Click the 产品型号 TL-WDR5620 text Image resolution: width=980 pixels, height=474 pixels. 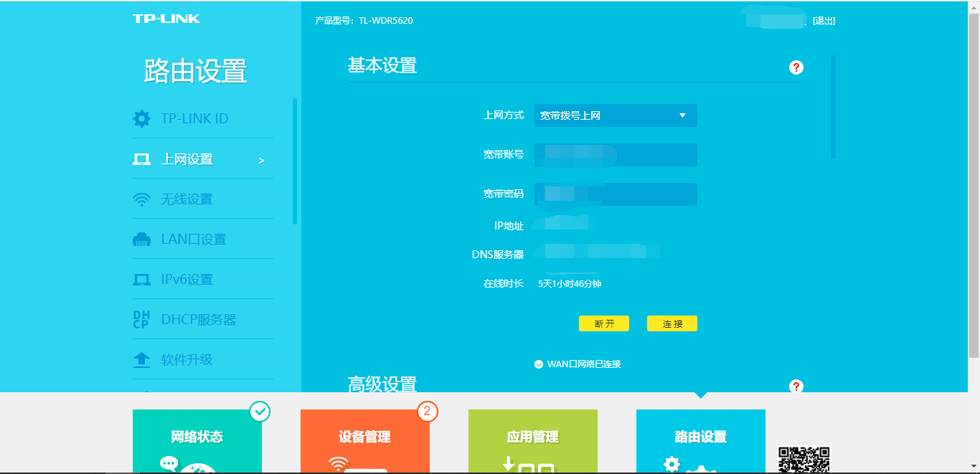coord(364,21)
